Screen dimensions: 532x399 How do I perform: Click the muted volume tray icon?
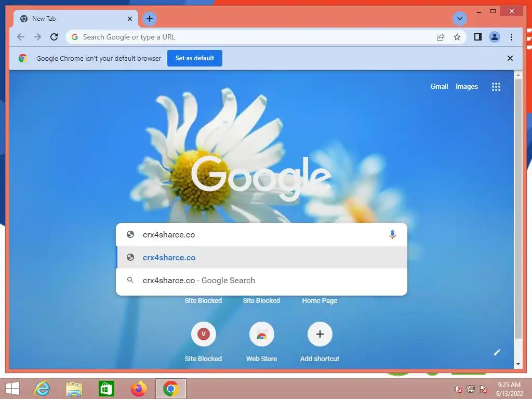click(458, 389)
